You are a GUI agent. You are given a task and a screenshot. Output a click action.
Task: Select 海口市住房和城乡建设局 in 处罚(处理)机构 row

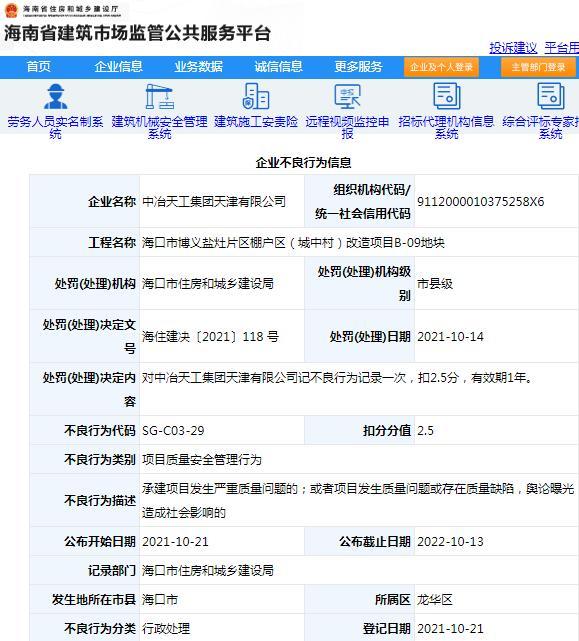pyautogui.click(x=208, y=284)
